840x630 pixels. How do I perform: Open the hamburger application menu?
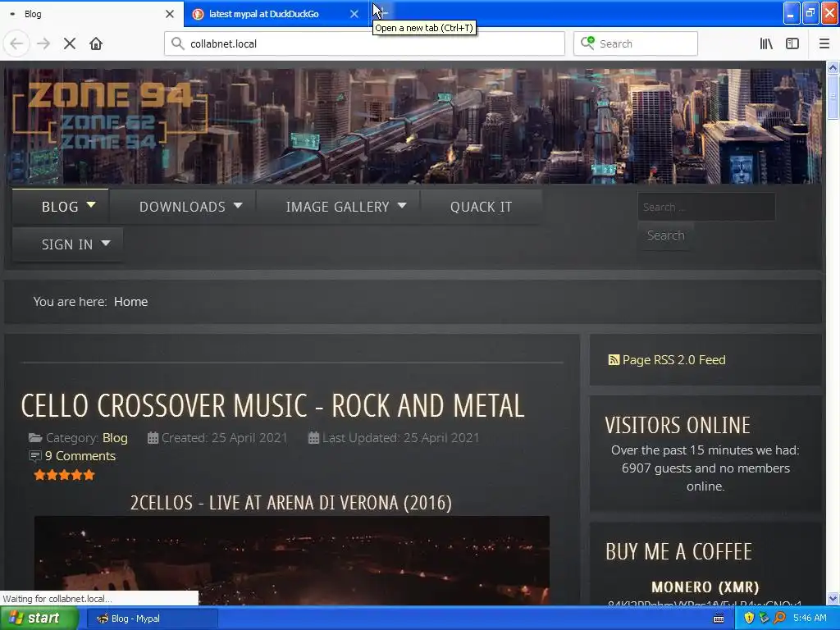[824, 43]
